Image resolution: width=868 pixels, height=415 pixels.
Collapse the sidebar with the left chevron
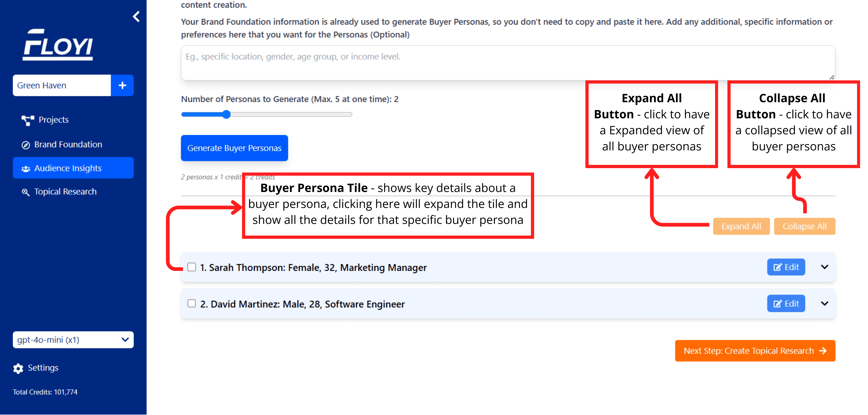[x=136, y=17]
